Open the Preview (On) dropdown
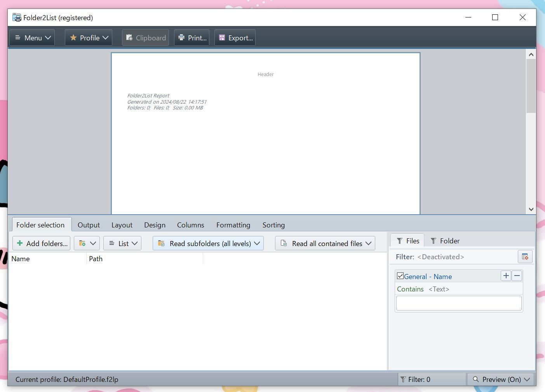 click(x=501, y=379)
